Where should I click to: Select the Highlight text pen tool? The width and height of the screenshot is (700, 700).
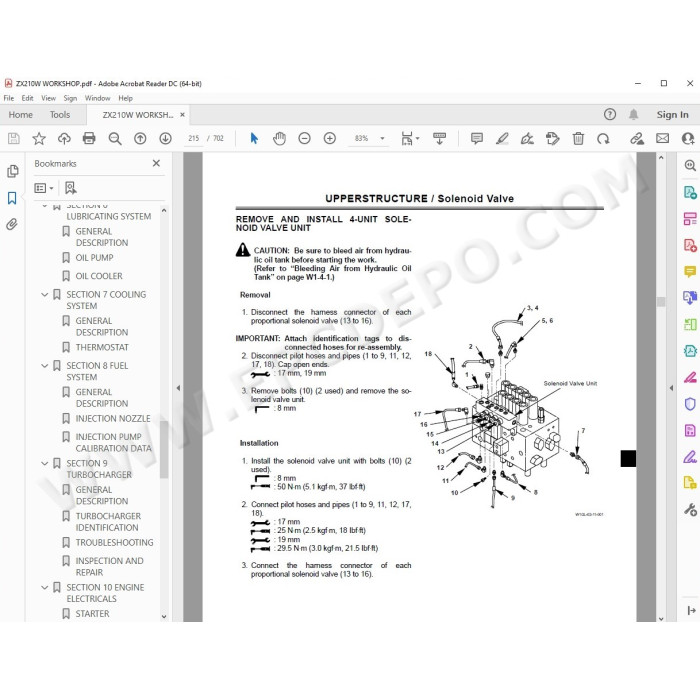coord(502,138)
